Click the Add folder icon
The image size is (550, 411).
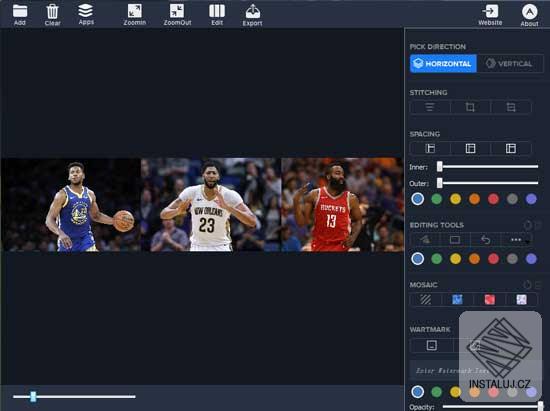[20, 11]
